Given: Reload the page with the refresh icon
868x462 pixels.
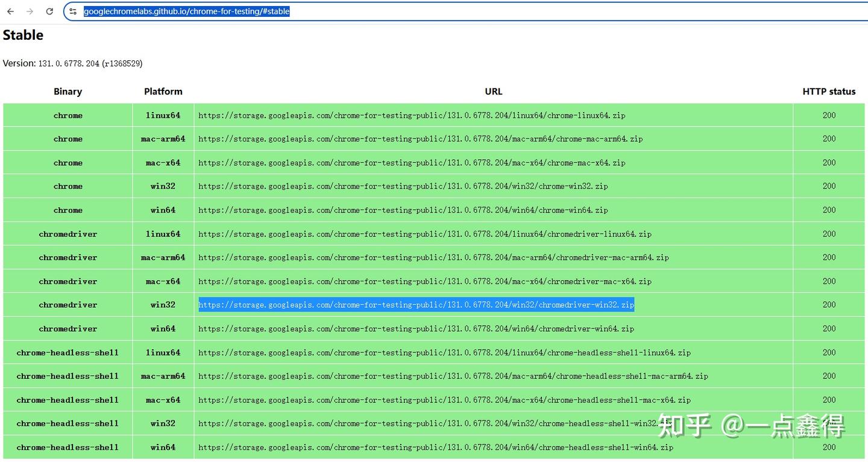Looking at the screenshot, I should (x=49, y=11).
